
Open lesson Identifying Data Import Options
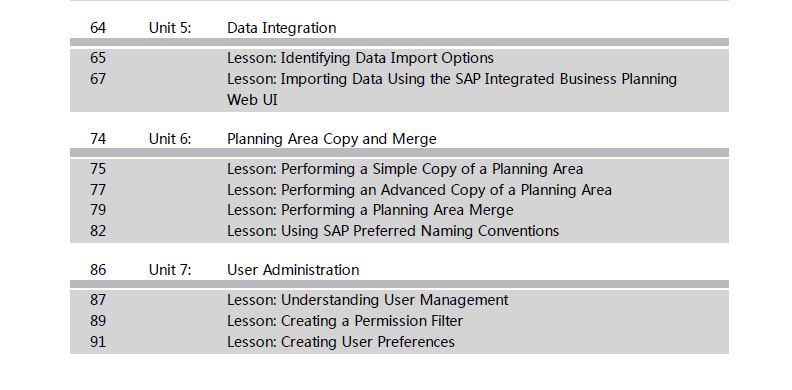pos(360,59)
